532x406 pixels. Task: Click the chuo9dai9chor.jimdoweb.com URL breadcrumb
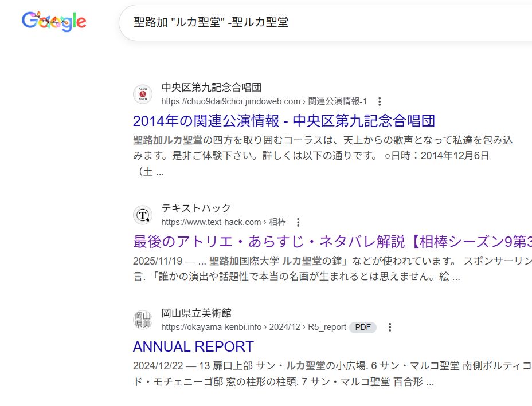point(264,101)
